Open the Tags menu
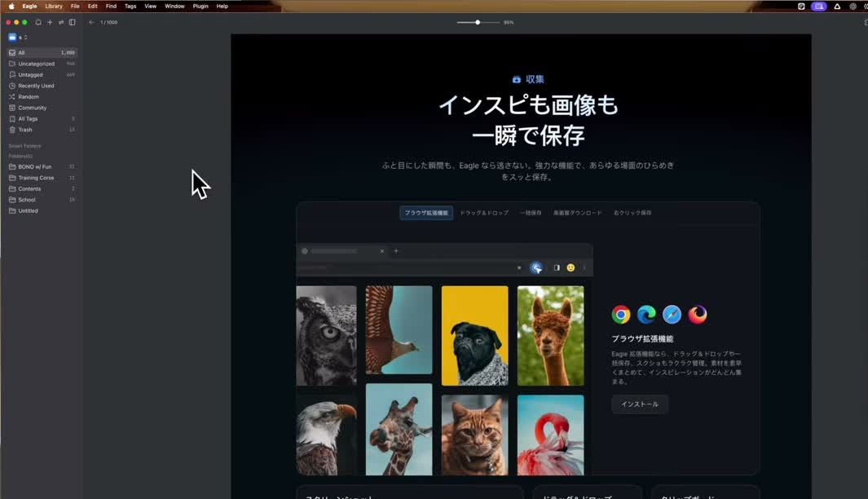This screenshot has height=499, width=868. click(130, 6)
